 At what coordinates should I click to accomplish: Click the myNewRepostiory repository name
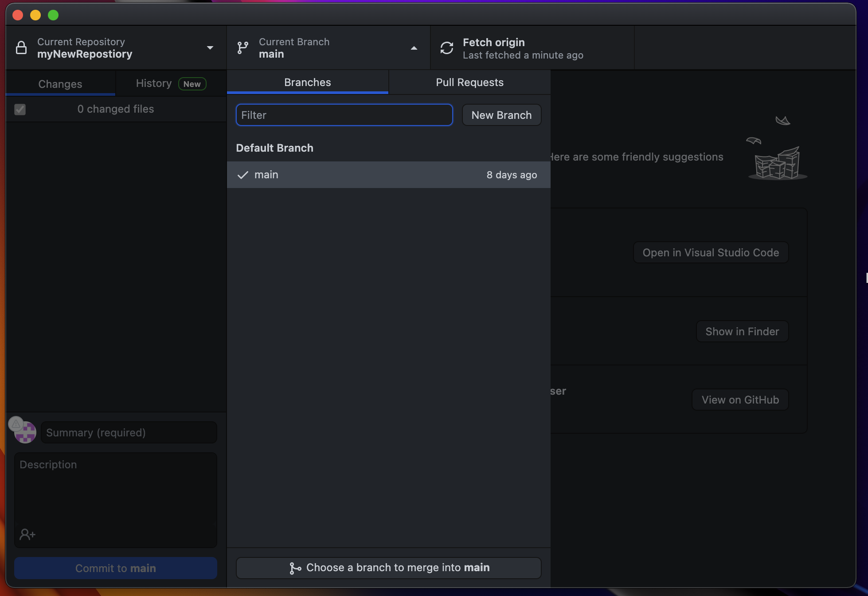click(x=85, y=54)
